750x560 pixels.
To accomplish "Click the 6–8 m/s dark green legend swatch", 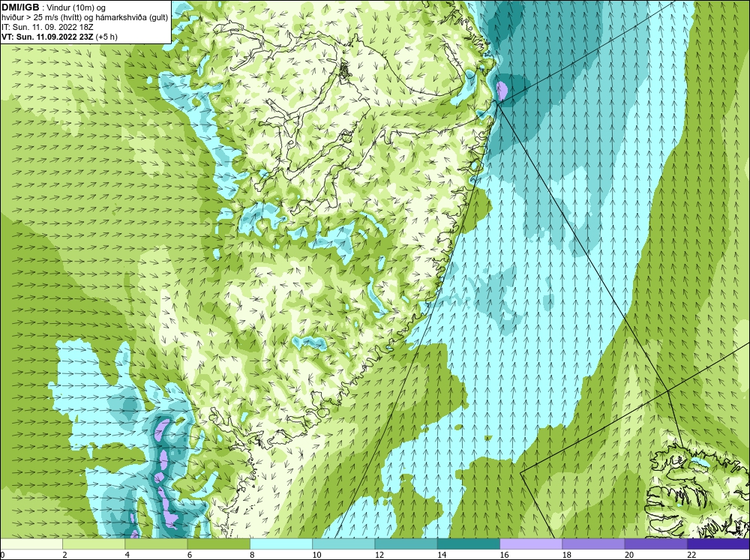I will pyautogui.click(x=218, y=544).
